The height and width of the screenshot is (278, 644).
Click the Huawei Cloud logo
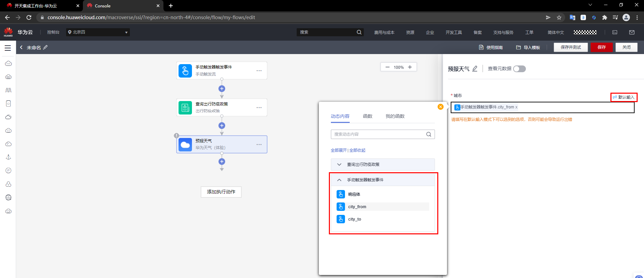(8, 32)
